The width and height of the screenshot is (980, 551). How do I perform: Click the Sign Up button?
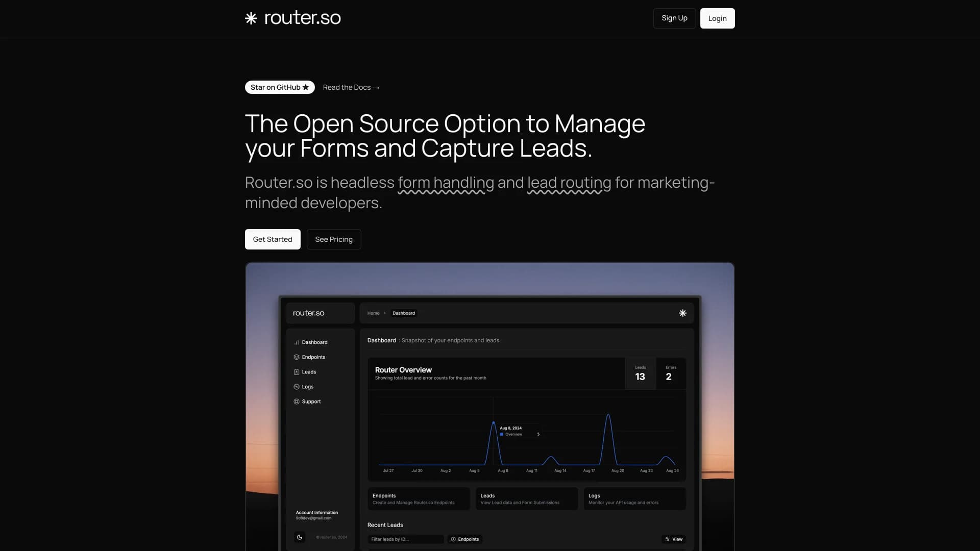coord(674,18)
